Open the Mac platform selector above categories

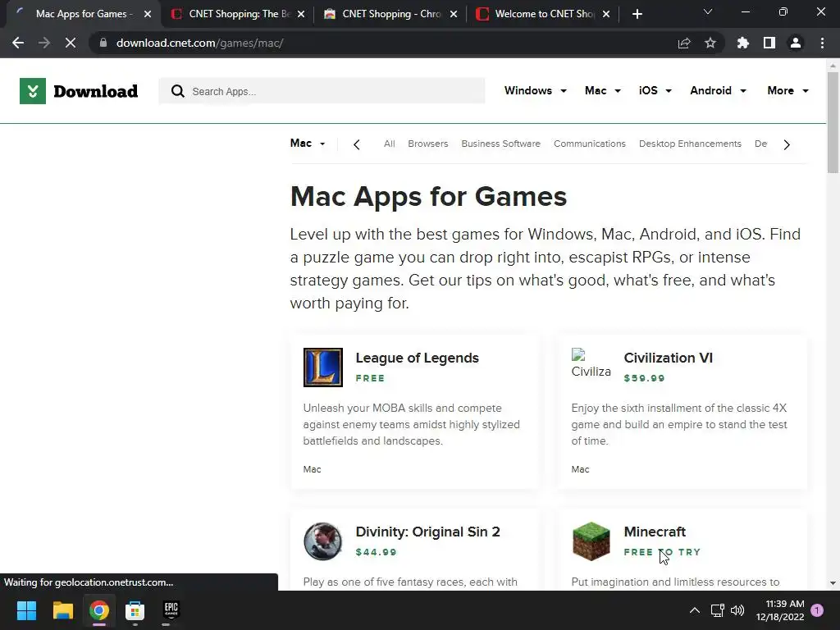point(308,144)
